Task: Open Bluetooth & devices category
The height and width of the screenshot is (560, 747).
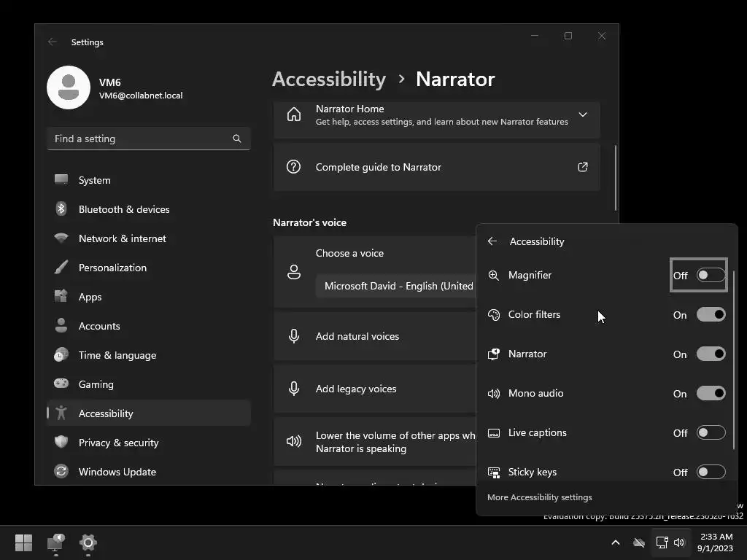Action: (149, 209)
